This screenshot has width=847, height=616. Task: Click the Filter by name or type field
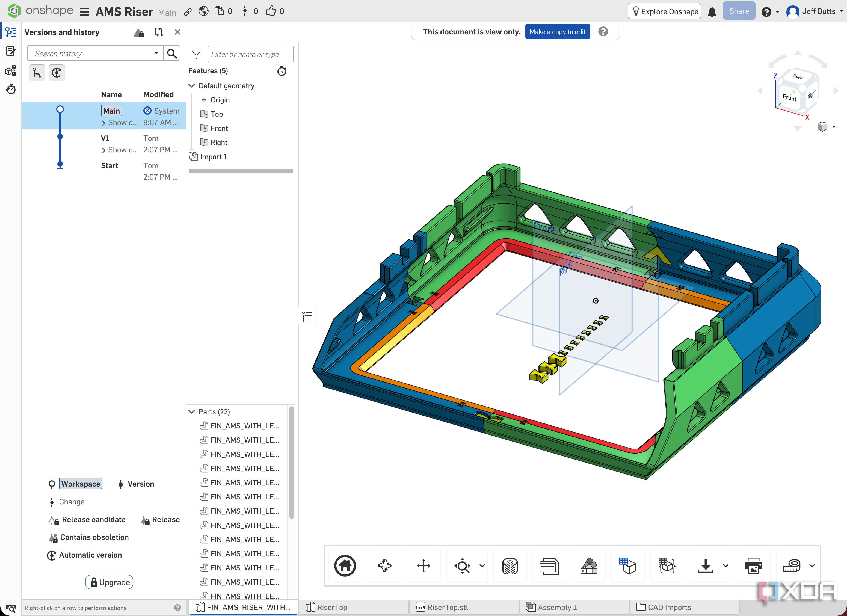tap(250, 54)
